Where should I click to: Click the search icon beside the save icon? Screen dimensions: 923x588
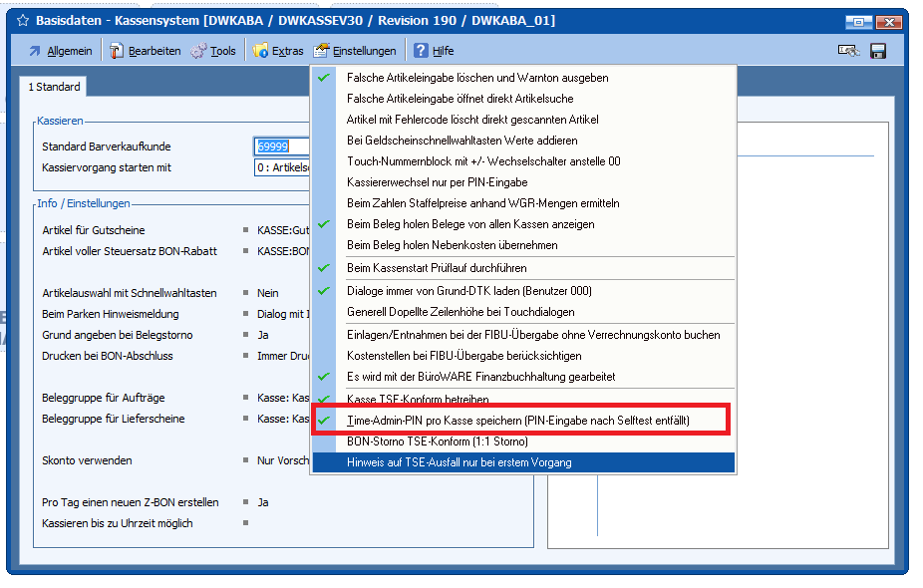tap(849, 51)
